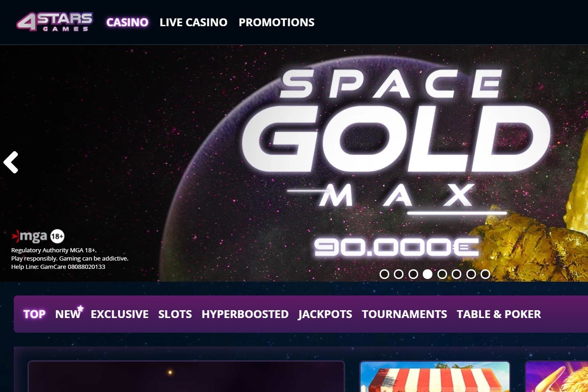Select the fourth carousel indicator dot

pos(428,274)
